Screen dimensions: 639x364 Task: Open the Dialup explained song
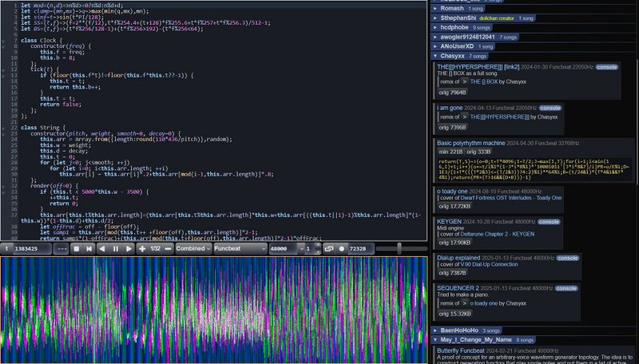click(x=458, y=258)
